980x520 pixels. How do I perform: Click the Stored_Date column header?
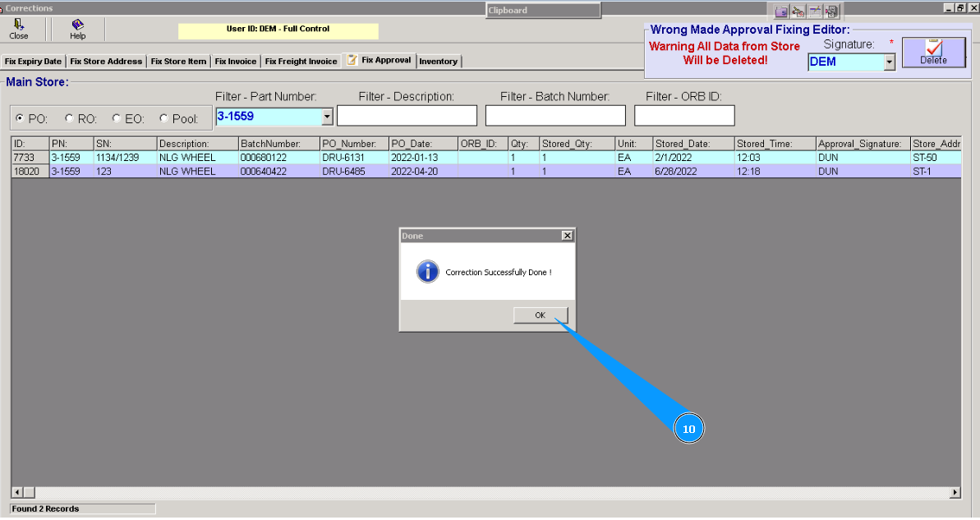coord(693,144)
